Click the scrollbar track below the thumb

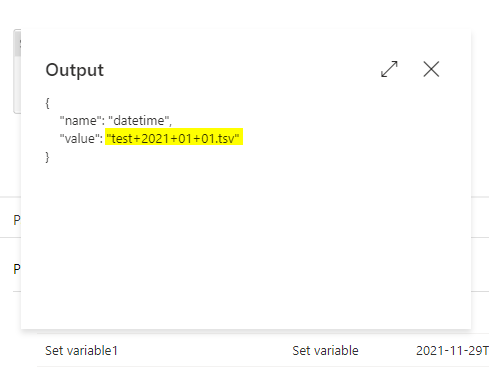click(17, 84)
